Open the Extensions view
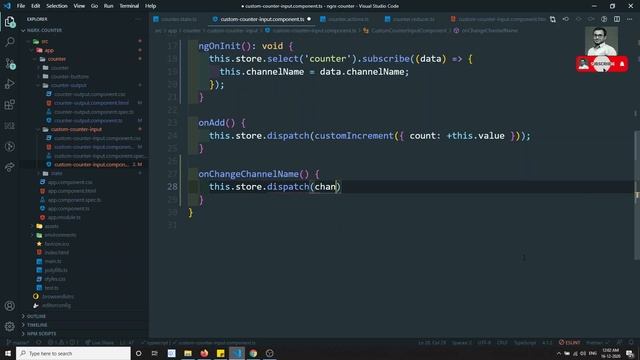The width and height of the screenshot is (640, 360). tap(10, 105)
